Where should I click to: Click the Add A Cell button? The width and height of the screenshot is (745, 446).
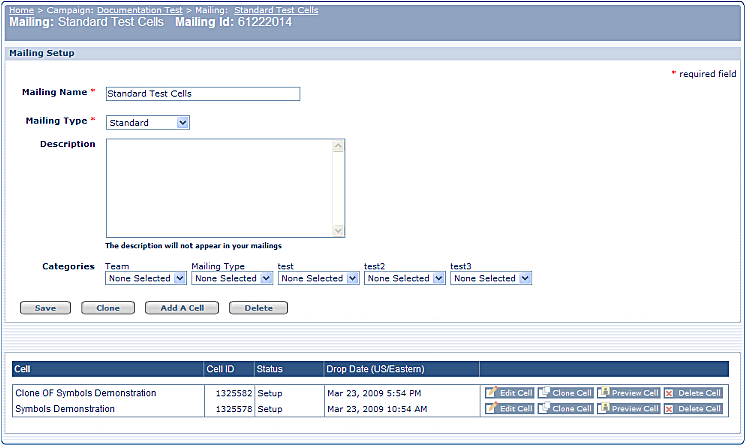click(181, 308)
